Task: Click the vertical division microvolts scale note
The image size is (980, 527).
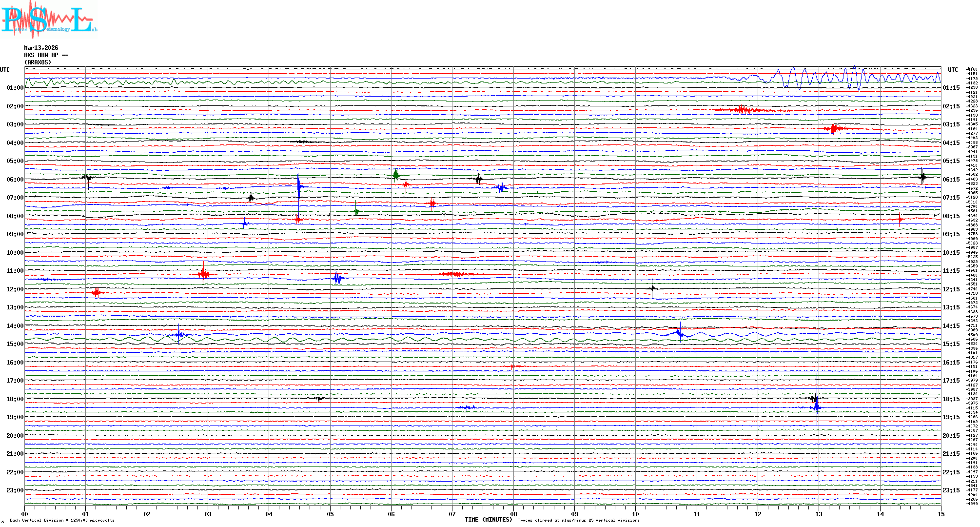Action: coord(62,520)
